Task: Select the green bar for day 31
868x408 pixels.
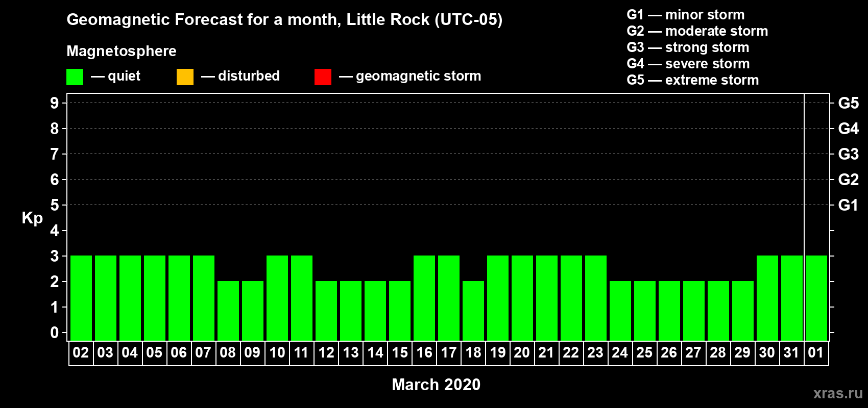Action: pos(792,298)
